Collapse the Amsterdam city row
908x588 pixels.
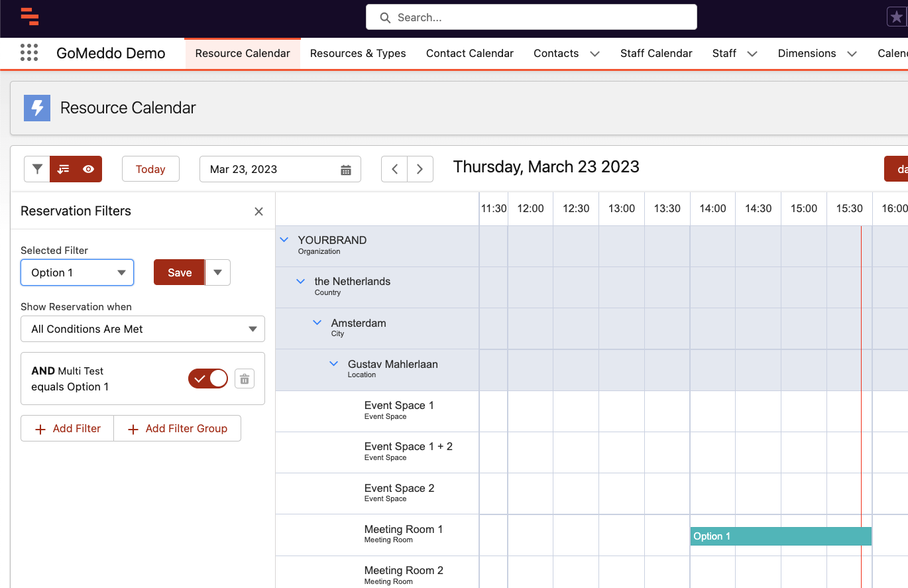tap(317, 322)
